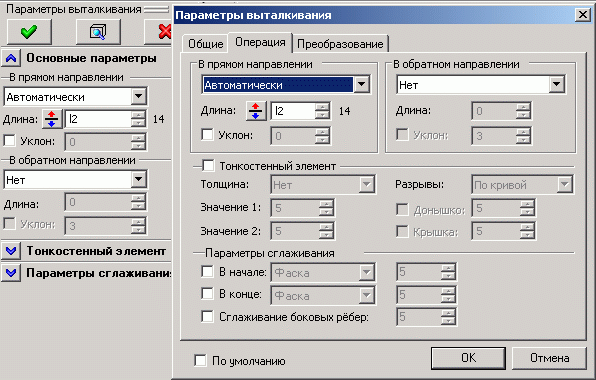This screenshot has width=596, height=380.
Task: Click the Значение 2 field
Action: click(x=295, y=231)
